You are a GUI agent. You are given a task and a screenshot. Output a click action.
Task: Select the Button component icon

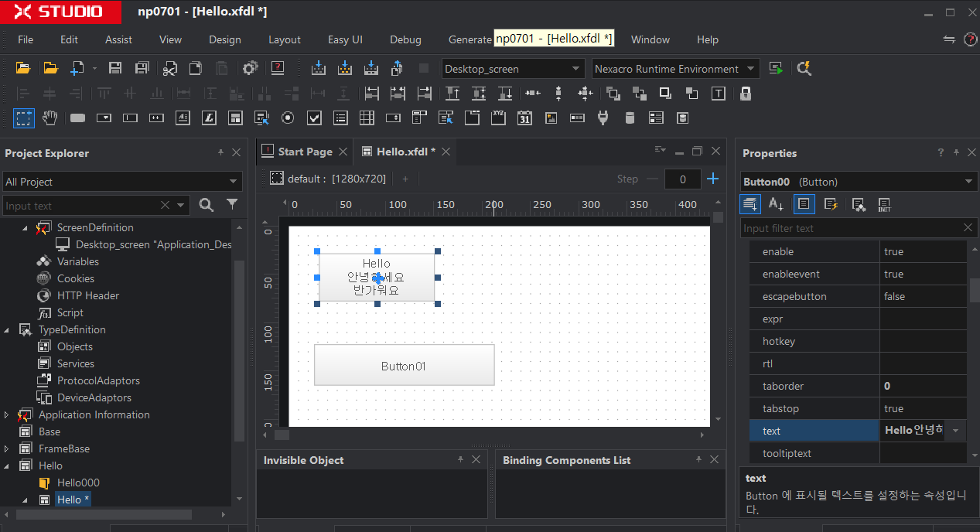click(77, 118)
